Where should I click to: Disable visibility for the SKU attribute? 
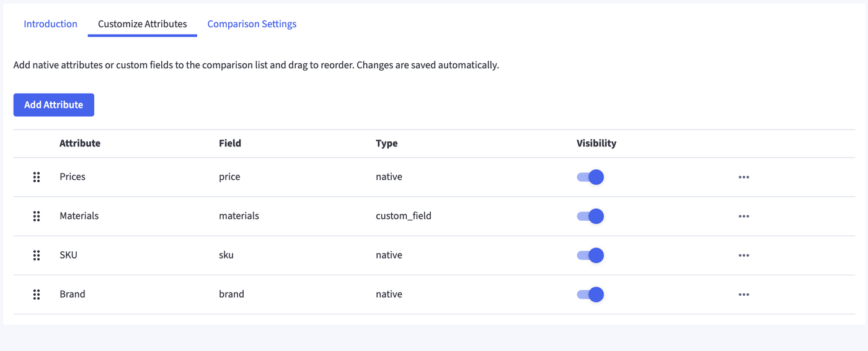point(590,255)
